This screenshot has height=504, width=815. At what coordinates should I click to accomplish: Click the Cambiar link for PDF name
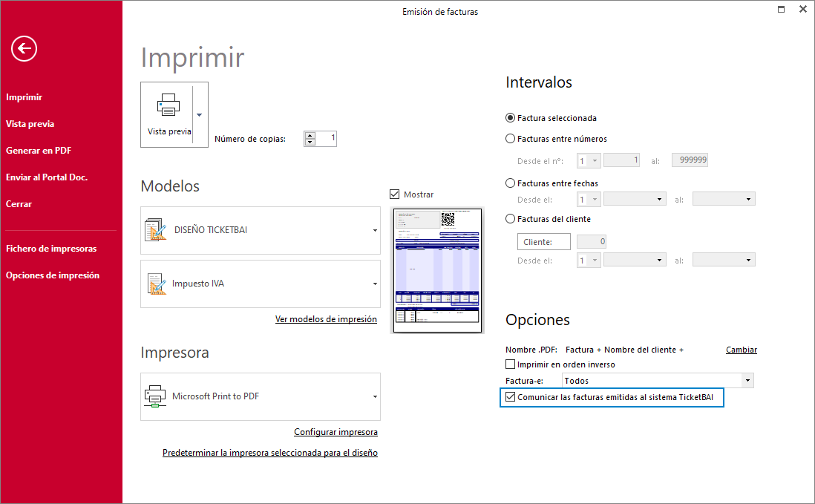click(742, 350)
